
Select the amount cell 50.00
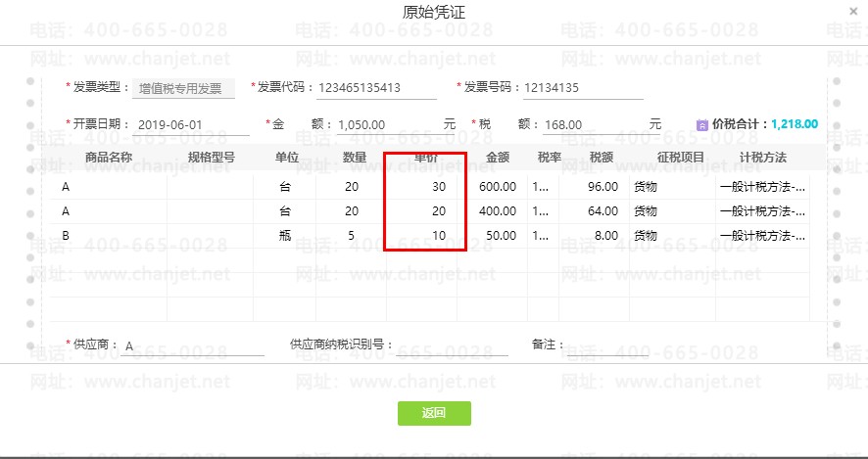[493, 236]
